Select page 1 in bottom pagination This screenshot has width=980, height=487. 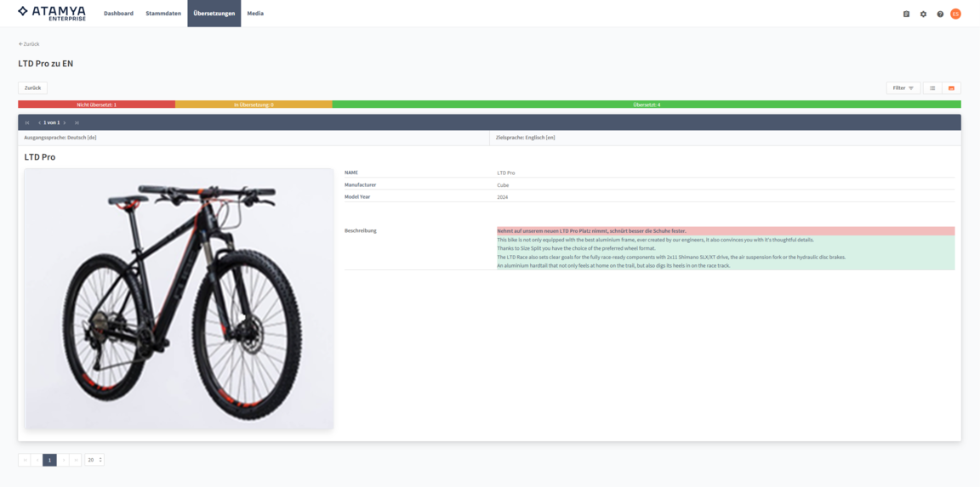50,460
